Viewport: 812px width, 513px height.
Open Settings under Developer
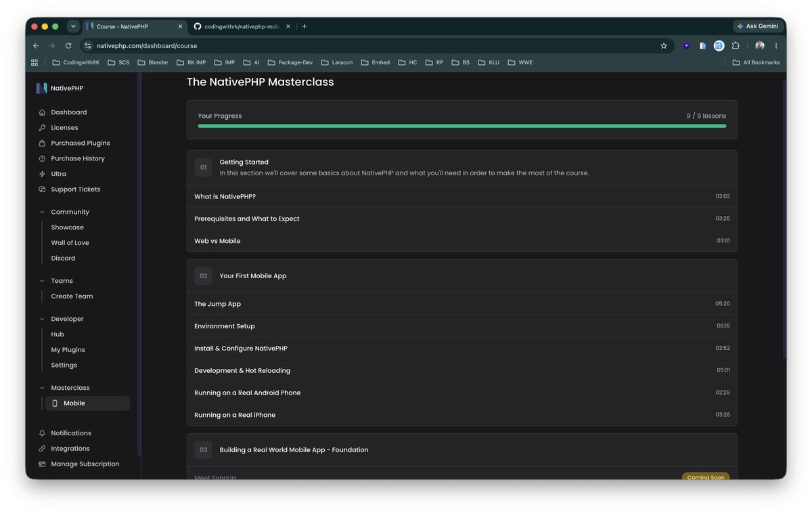(x=64, y=365)
